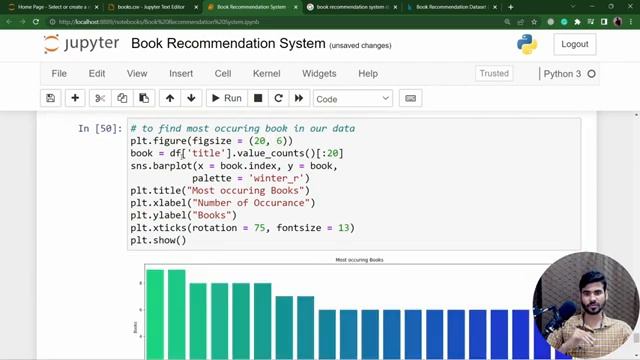640x360 pixels.
Task: Click the Most occuring Books chart title
Action: (x=359, y=260)
